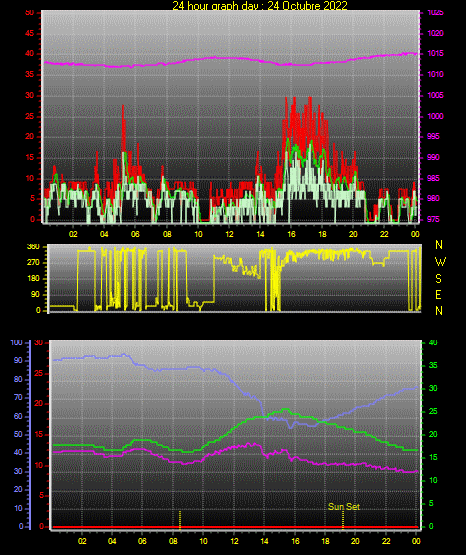Click the pink "995" pressure axis value
The width and height of the screenshot is (466, 555).
433,136
